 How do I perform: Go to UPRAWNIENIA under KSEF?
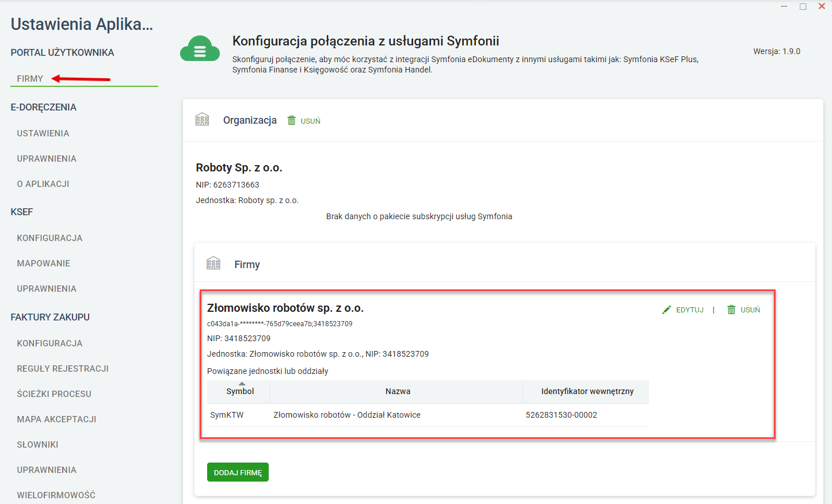[47, 289]
